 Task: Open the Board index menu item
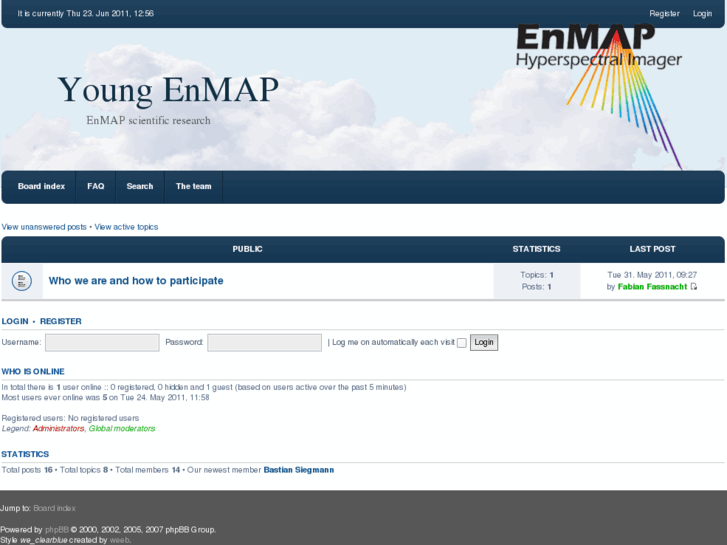click(41, 186)
